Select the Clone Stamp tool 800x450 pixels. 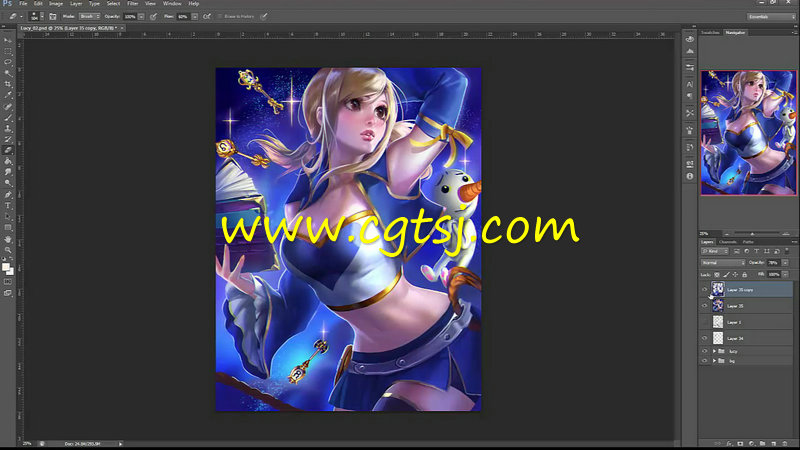(x=8, y=129)
